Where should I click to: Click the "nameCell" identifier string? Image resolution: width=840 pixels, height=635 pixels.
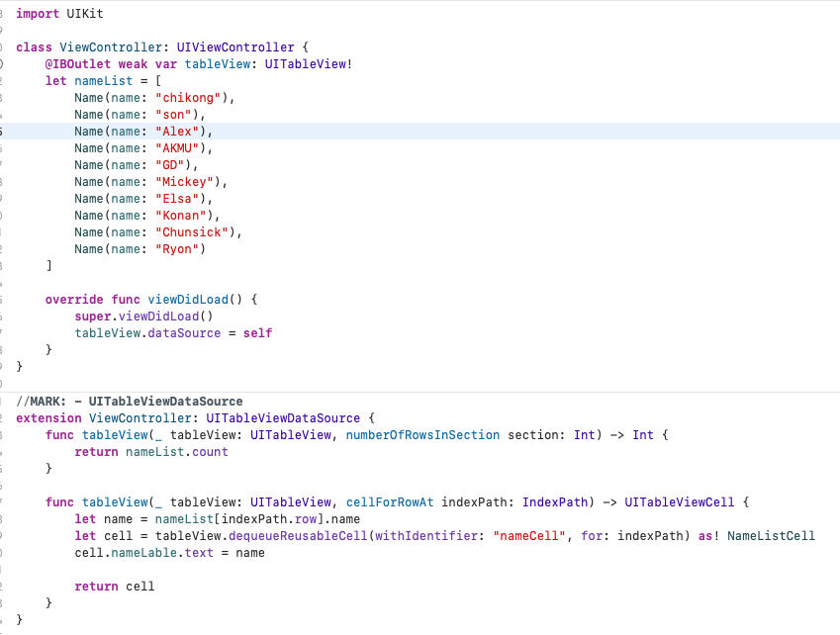[528, 536]
